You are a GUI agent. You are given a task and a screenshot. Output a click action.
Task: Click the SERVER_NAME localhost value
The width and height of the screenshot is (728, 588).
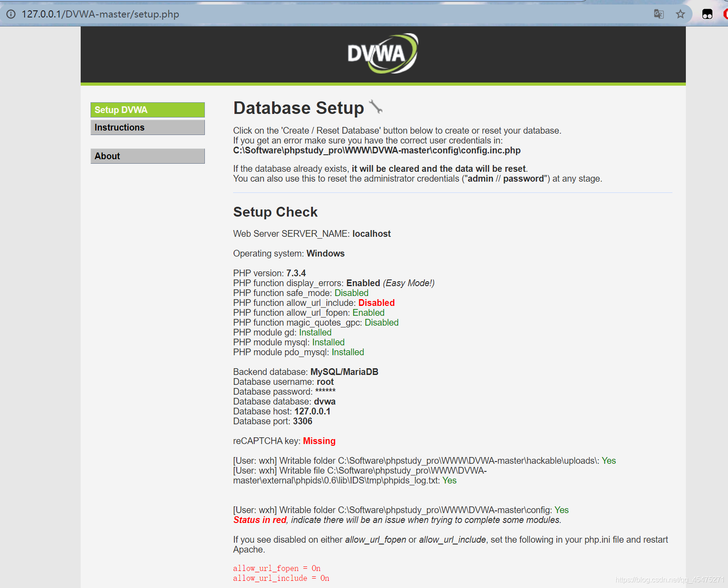[x=372, y=234]
